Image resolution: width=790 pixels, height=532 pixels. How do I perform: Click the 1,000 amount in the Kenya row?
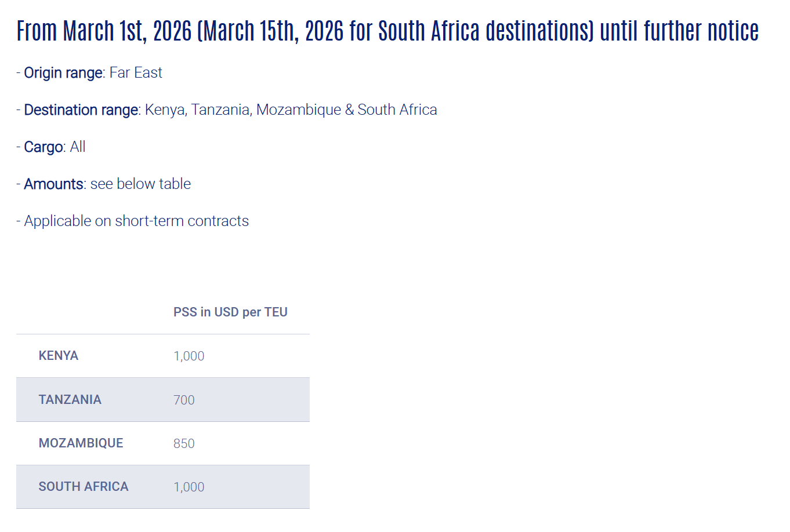189,356
